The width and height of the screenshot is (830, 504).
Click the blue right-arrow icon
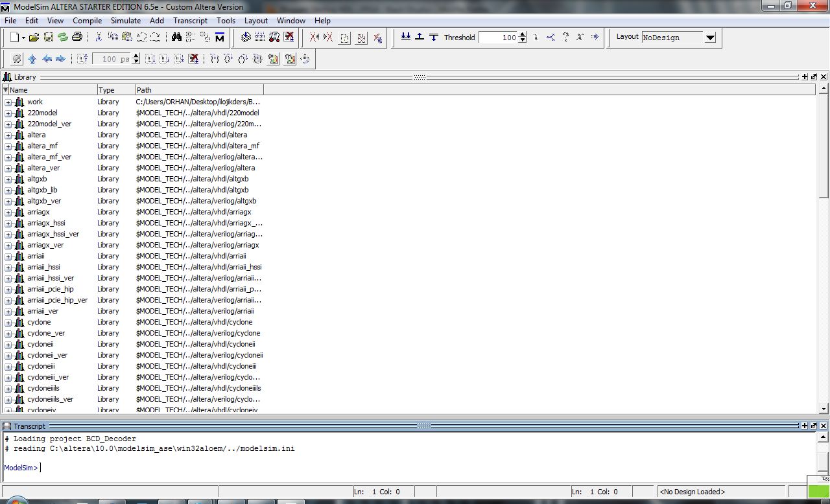point(60,59)
